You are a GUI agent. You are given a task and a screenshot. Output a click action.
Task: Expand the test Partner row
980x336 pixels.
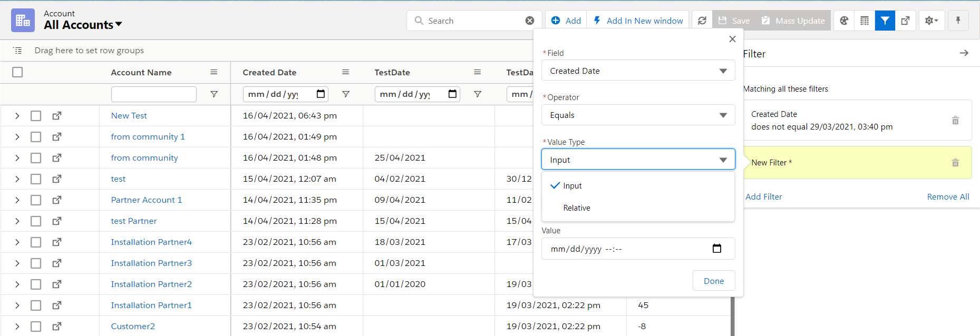pos(17,221)
